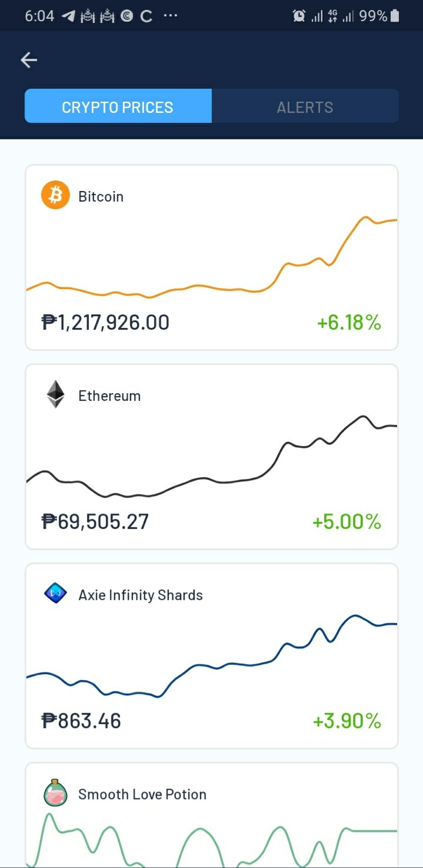Tap the Telegram icon in status bar

(x=69, y=16)
